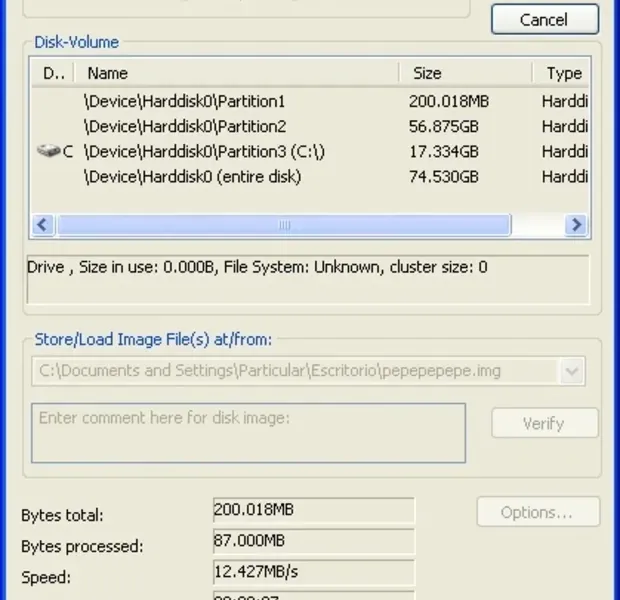Click the Options... button
The width and height of the screenshot is (620, 600).
538,512
